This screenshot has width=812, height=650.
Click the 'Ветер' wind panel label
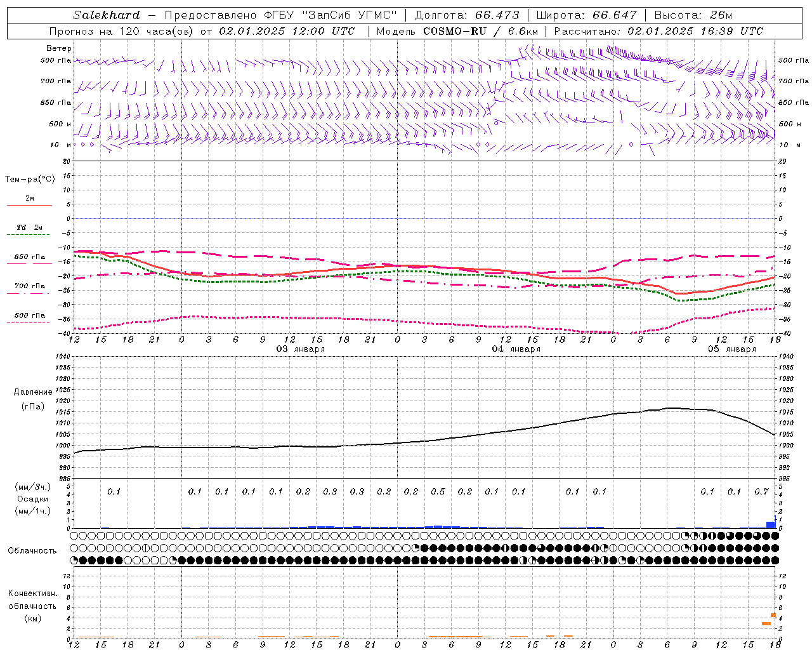click(x=59, y=48)
